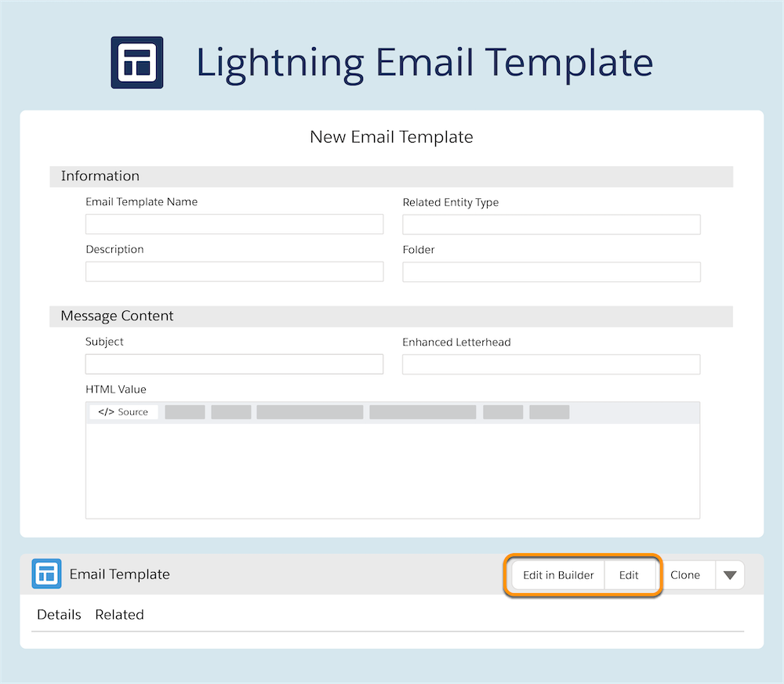The height and width of the screenshot is (684, 784).
Task: Switch to the Details tab
Action: click(59, 614)
